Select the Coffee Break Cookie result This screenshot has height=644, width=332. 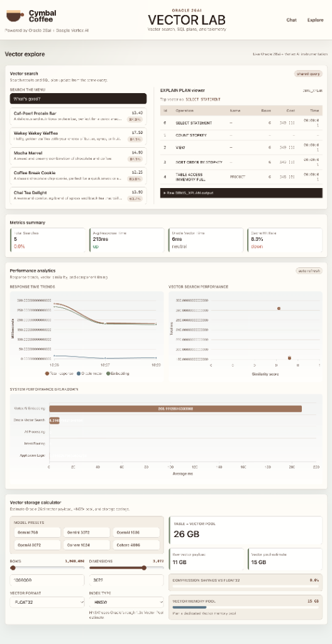[78, 176]
